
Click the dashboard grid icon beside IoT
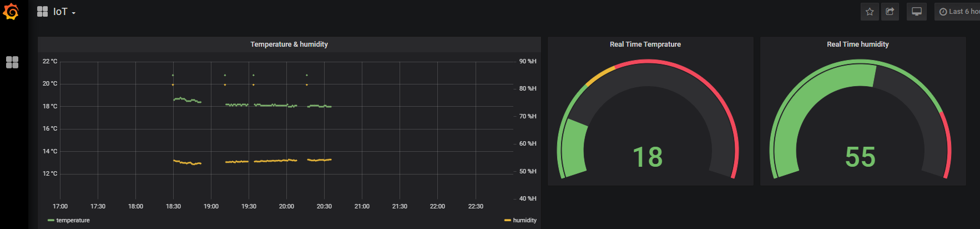tap(42, 12)
